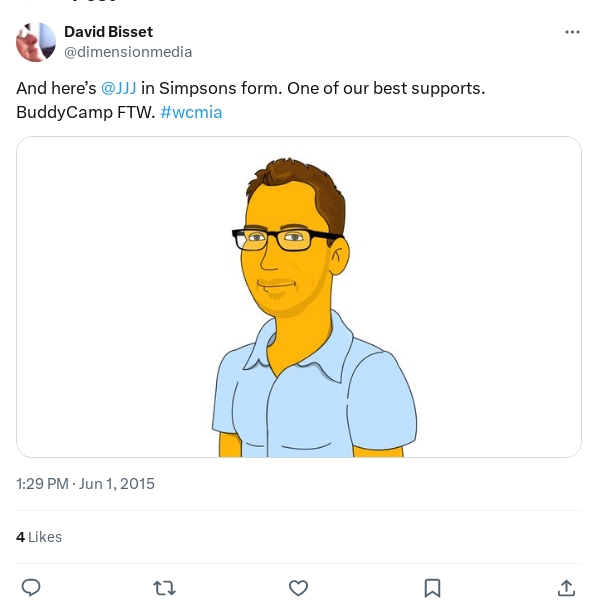Open the three-dot more options menu

point(572,32)
